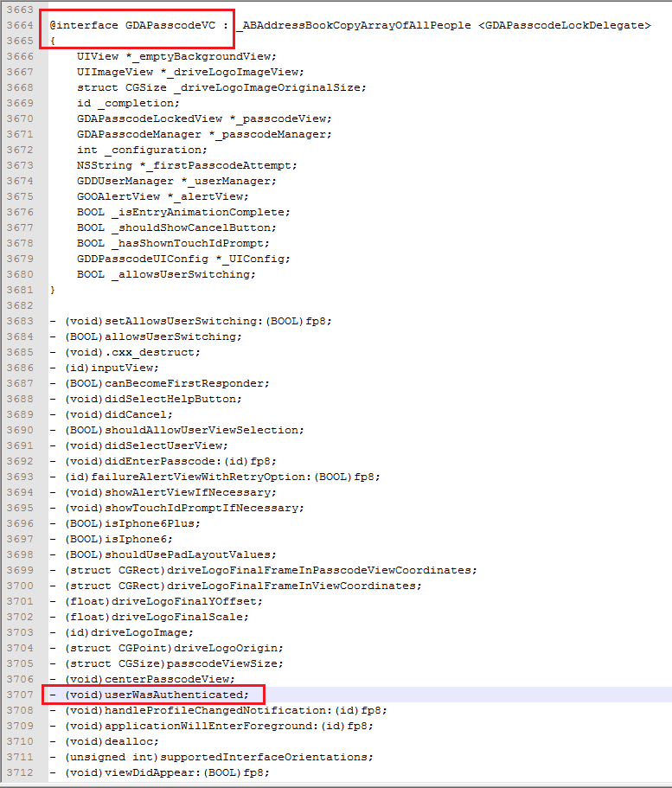Viewport: 672px width, 788px height.
Task: Click the canBecomeFirstResponder method line
Action: coord(160,383)
